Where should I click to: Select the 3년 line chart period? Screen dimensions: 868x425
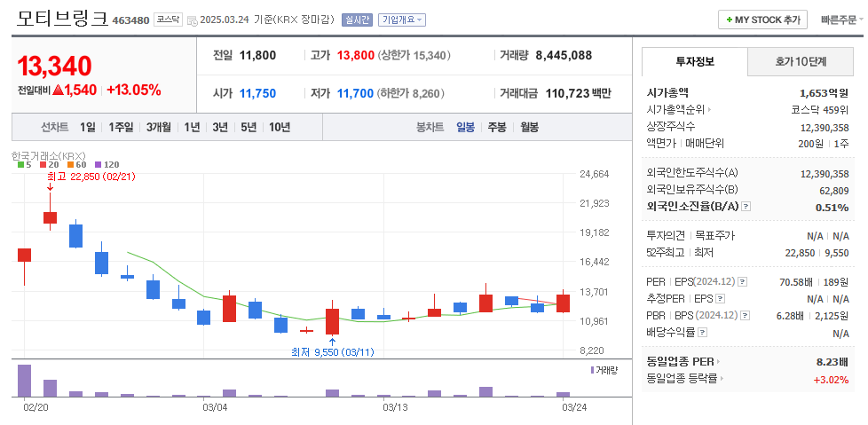coord(220,127)
